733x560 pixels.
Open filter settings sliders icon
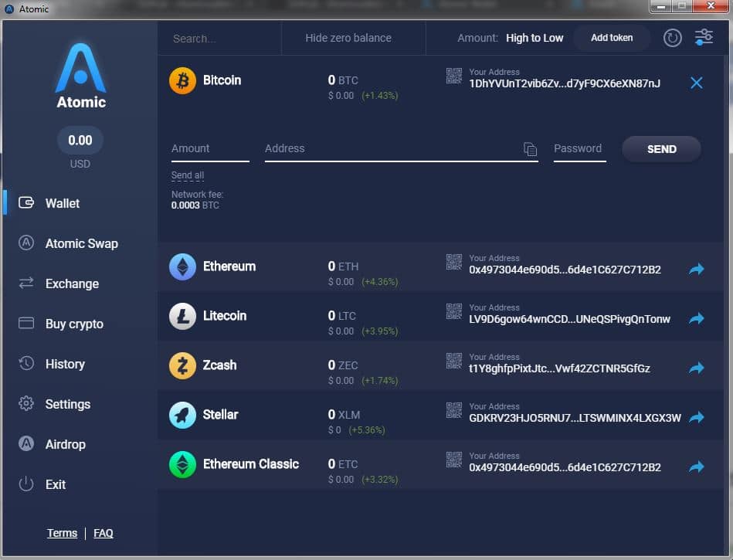click(x=704, y=37)
